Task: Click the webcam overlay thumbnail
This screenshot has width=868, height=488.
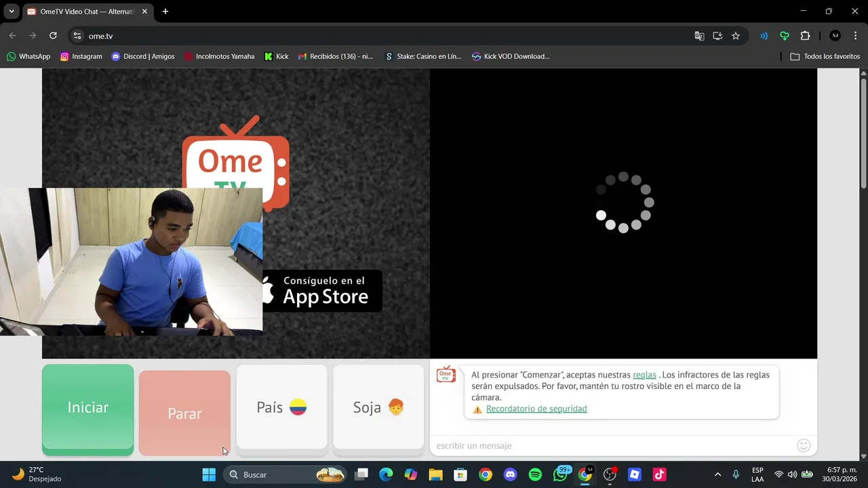Action: [131, 262]
